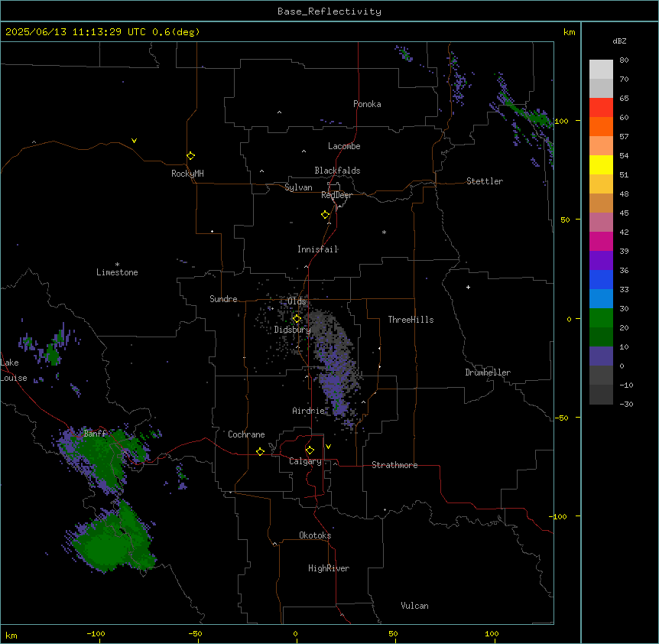Pick the magenta 42-39 dBZ legend swatch
The image size is (659, 644).
pyautogui.click(x=601, y=242)
